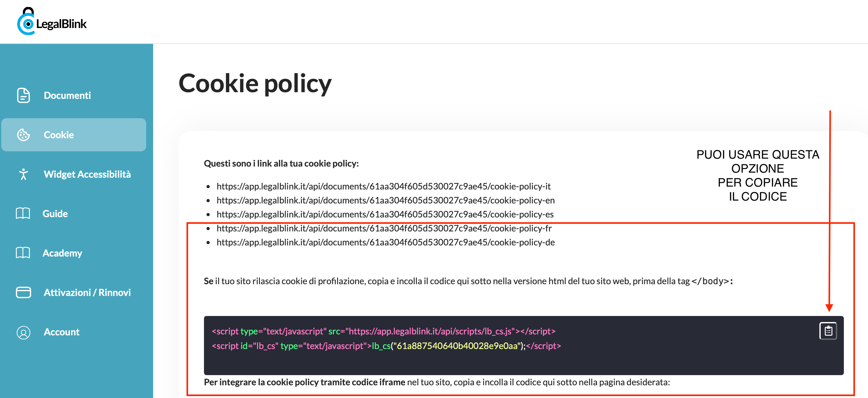Click the cookie-policy-de link

(385, 242)
